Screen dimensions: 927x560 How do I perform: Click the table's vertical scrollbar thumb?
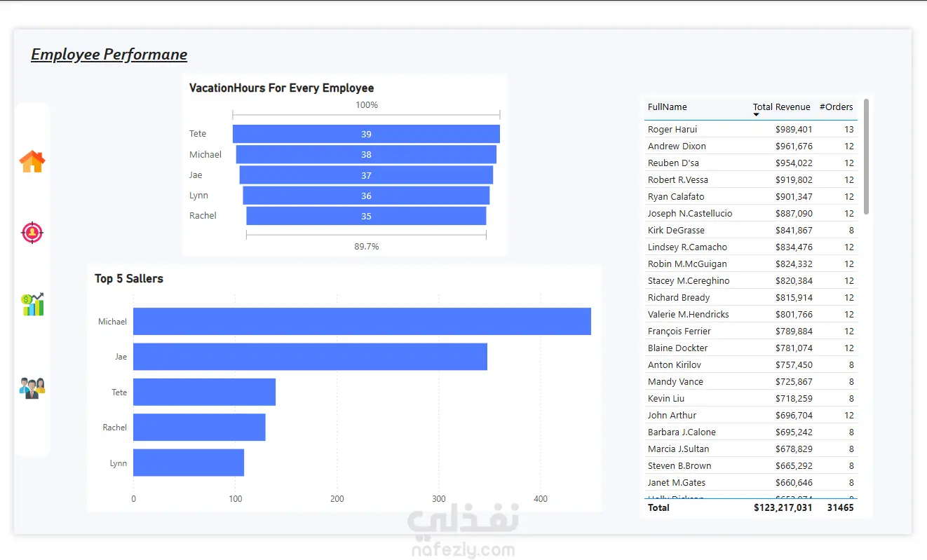[867, 156]
